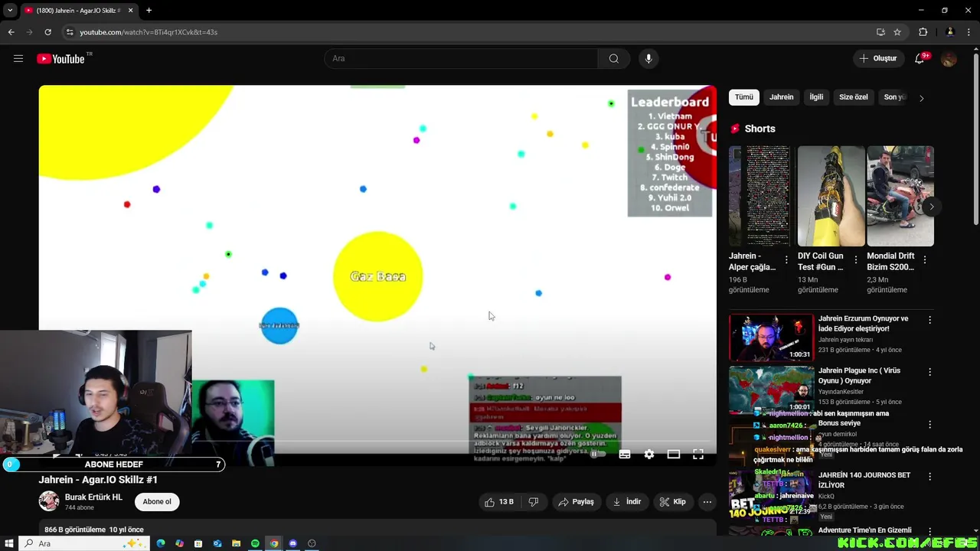Open Microsoft Edge from the taskbar
Viewport: 980px width, 551px height.
(x=161, y=543)
